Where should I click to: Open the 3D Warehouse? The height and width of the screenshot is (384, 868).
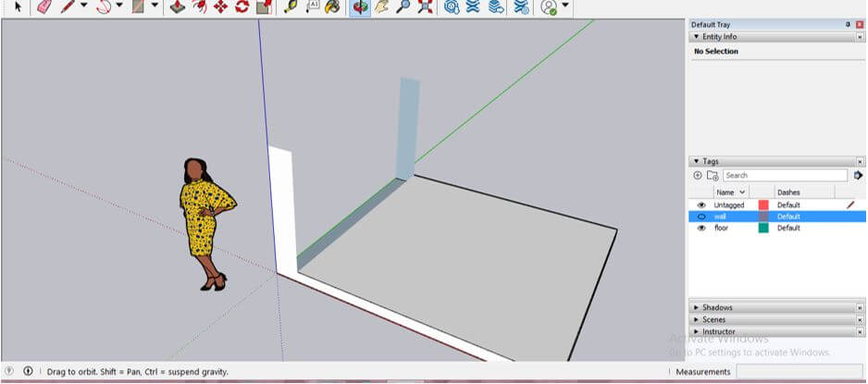[x=452, y=6]
